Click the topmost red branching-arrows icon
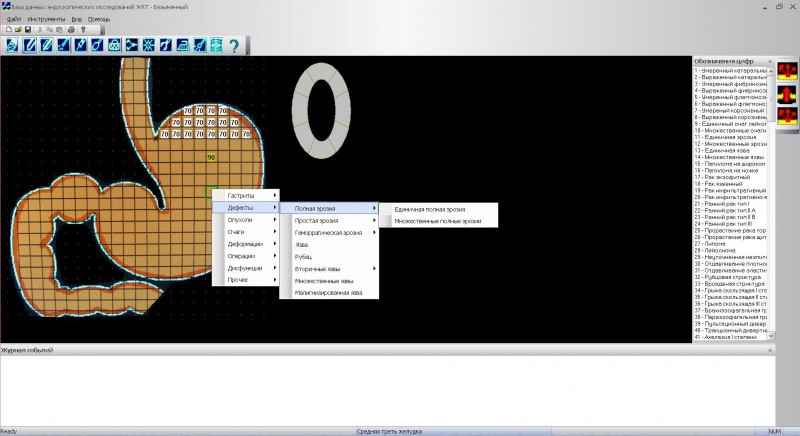Image resolution: width=800 pixels, height=436 pixels. tap(787, 71)
